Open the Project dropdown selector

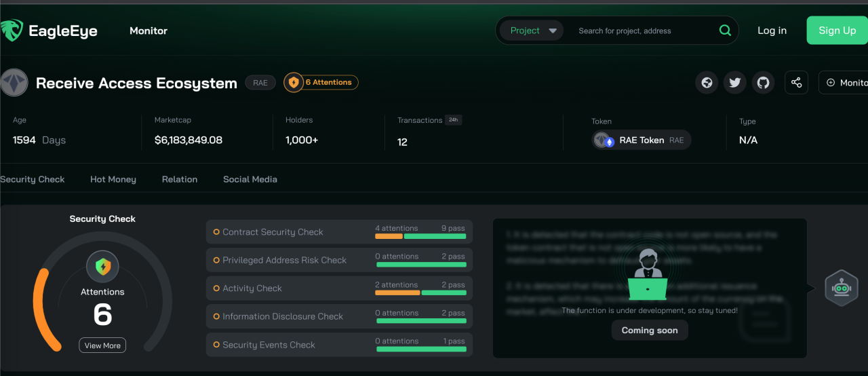tap(532, 31)
